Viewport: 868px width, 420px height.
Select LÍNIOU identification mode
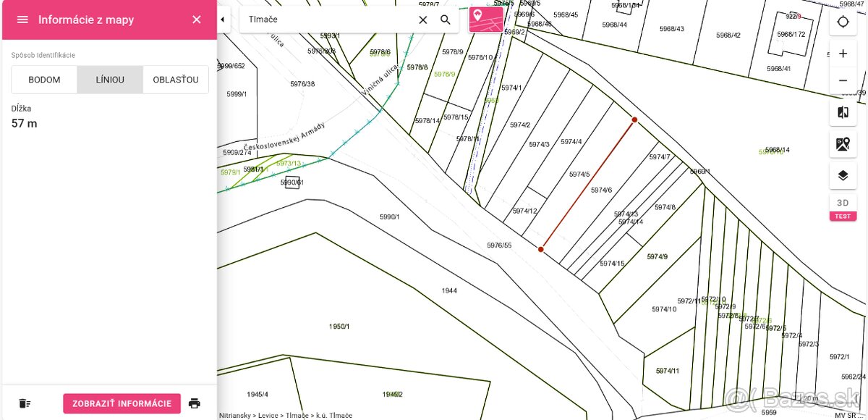point(110,80)
